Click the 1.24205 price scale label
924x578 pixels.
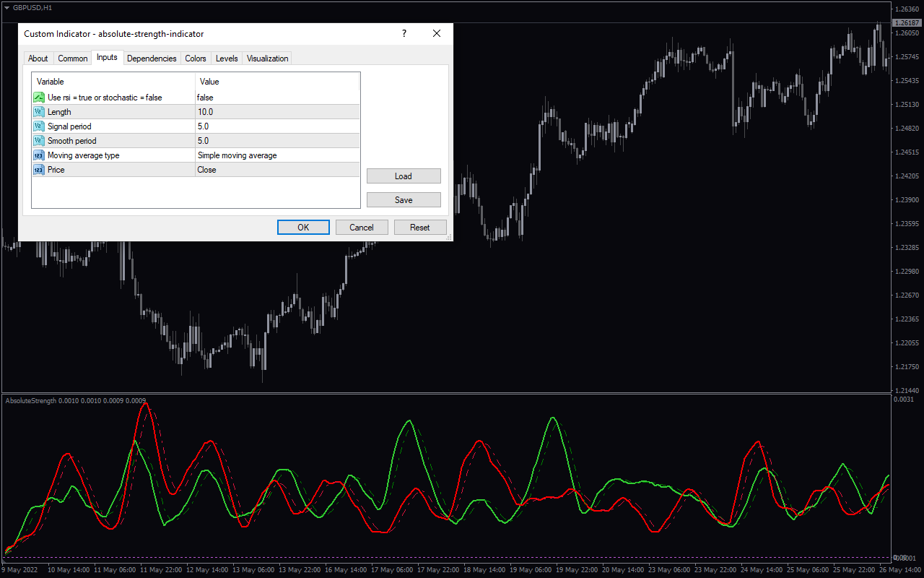click(907, 176)
